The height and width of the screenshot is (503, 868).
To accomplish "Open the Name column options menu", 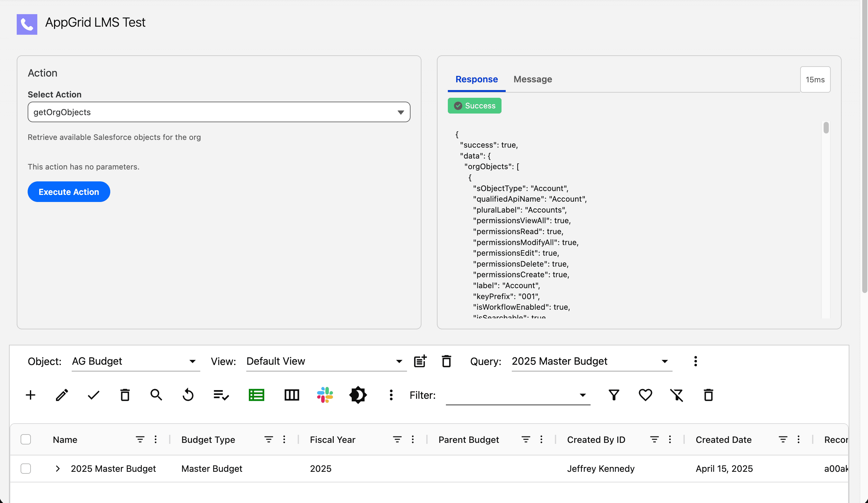I will (x=156, y=439).
